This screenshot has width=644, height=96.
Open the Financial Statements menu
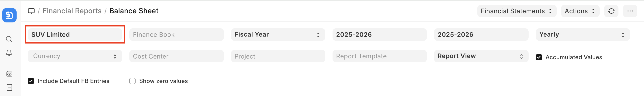pyautogui.click(x=516, y=11)
